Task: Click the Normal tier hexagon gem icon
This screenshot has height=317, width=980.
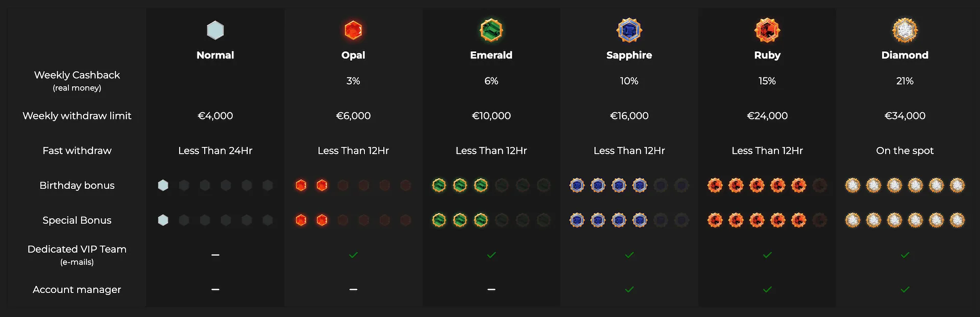Action: tap(215, 31)
